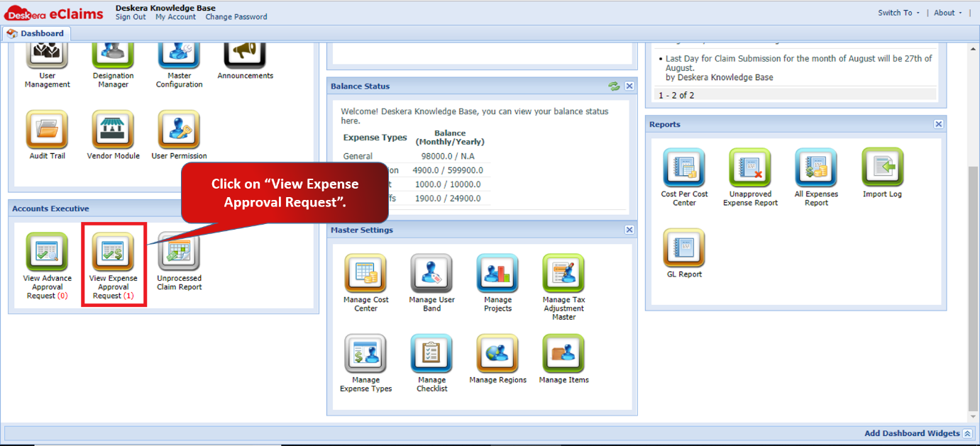Click the Sign Out link
Viewport: 980px width, 446px height.
tap(131, 17)
